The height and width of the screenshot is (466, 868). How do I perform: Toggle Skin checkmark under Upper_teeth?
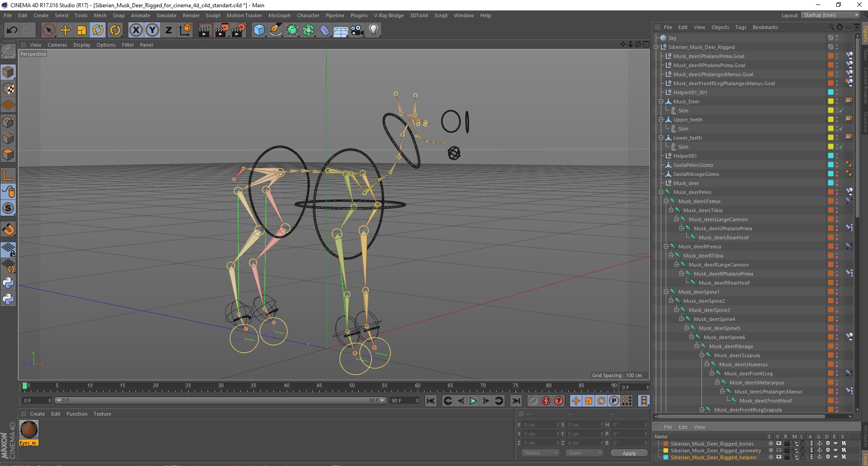coord(841,129)
